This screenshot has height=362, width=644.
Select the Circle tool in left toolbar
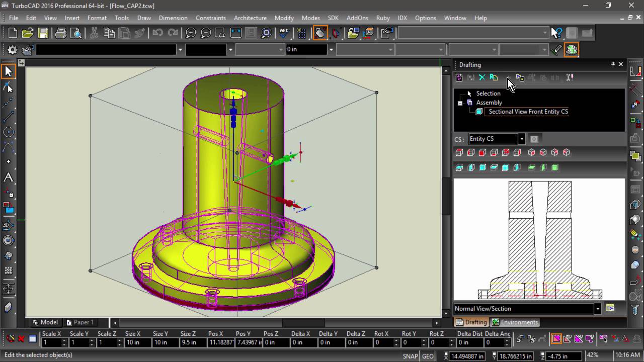pyautogui.click(x=8, y=132)
